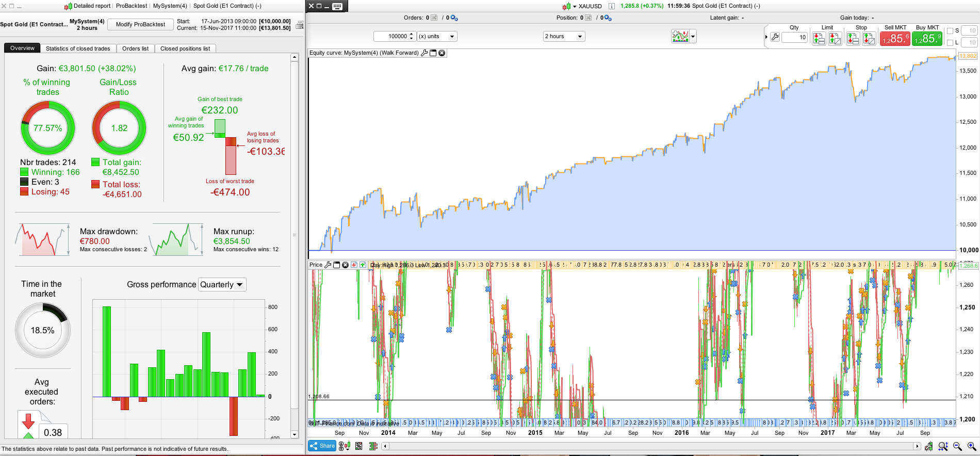Click the second Stop order icon

click(x=869, y=38)
